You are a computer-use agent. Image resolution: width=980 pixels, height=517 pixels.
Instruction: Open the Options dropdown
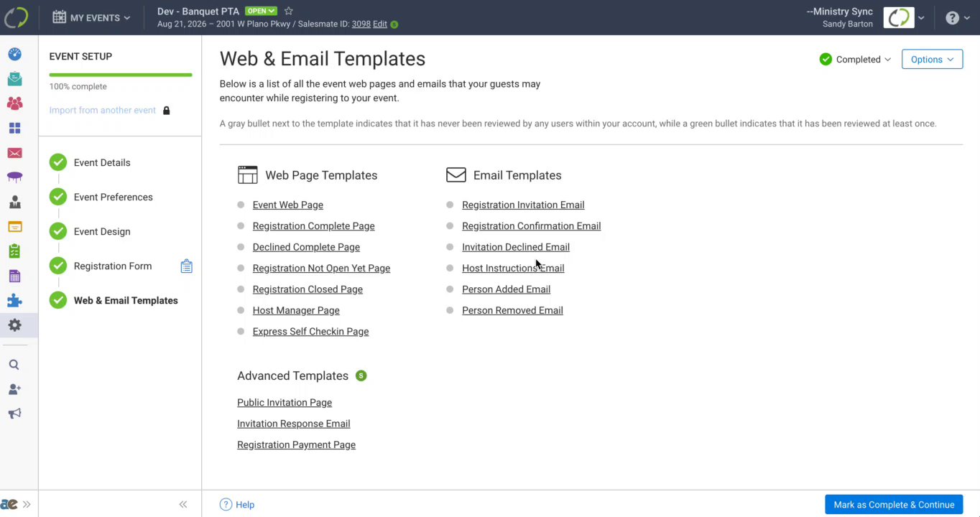coord(932,60)
